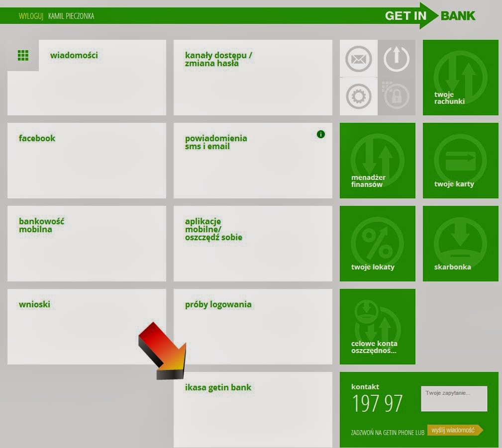This screenshot has height=448, width=502.
Task: Click the wyślij wiadomość button
Action: [x=455, y=430]
